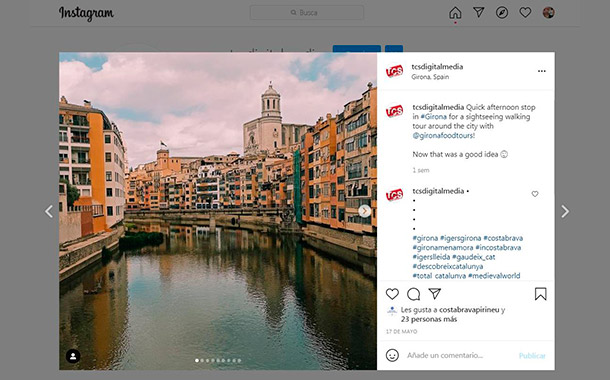
Task: Open the Explore compass icon
Action: pos(502,12)
